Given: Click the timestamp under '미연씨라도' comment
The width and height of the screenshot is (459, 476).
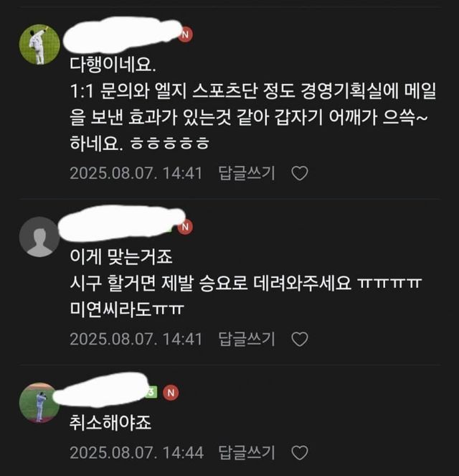Looking at the screenshot, I should click(136, 339).
